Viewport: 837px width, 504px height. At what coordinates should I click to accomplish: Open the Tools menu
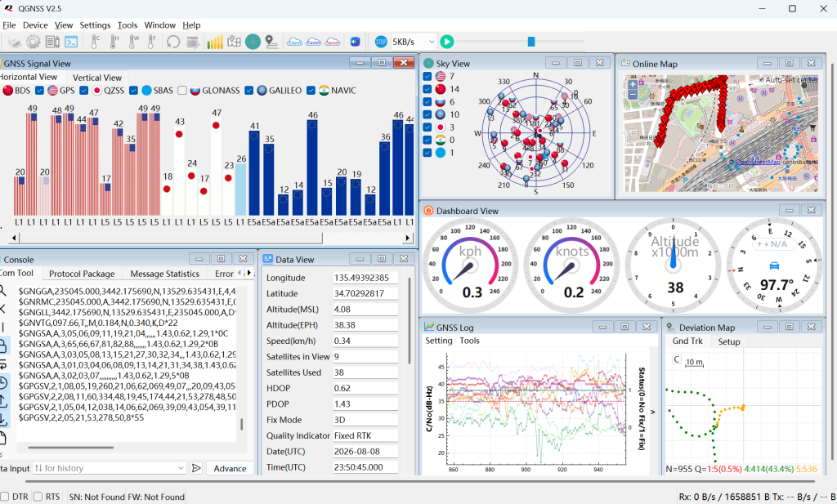(127, 25)
